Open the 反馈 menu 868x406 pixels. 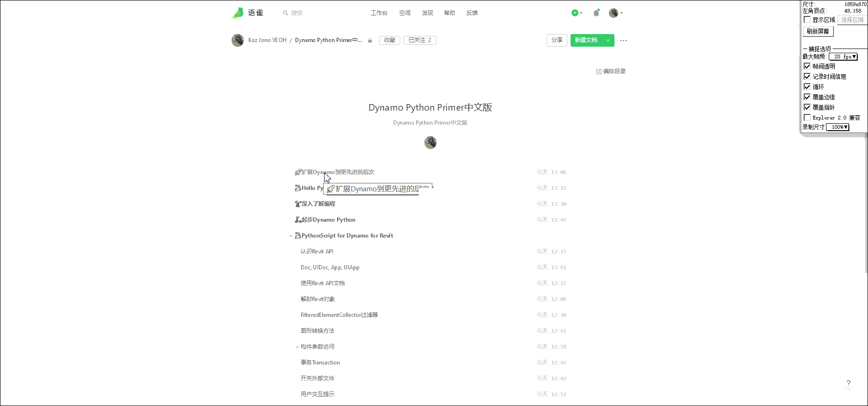472,13
